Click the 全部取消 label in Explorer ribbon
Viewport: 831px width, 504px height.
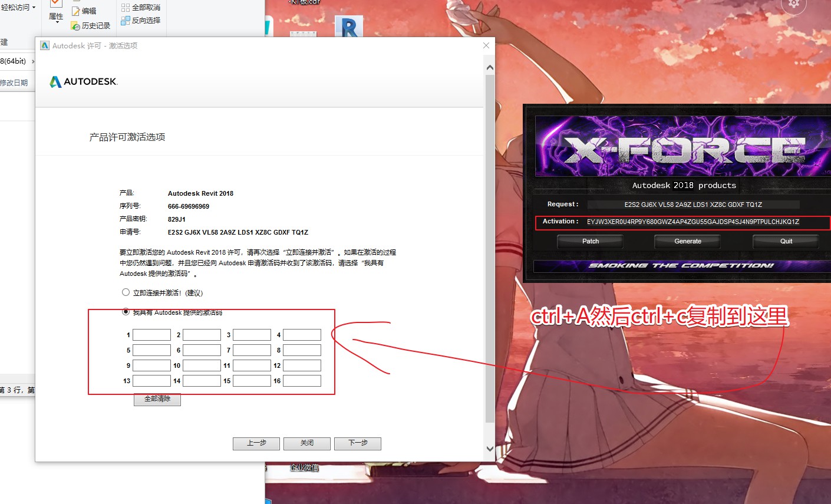(x=146, y=8)
